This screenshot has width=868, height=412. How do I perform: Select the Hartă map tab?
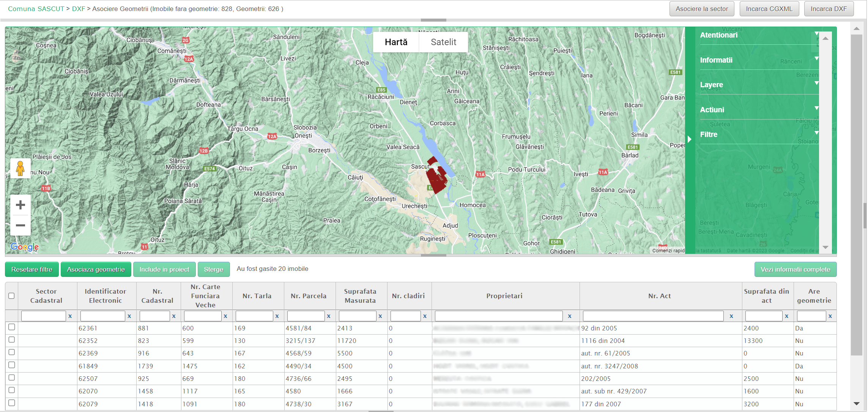396,42
